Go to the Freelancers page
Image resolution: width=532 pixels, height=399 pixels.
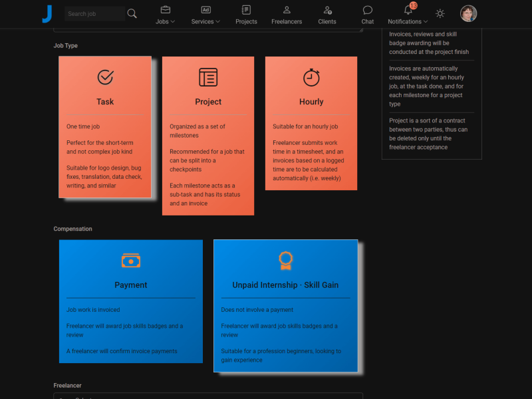click(x=287, y=15)
